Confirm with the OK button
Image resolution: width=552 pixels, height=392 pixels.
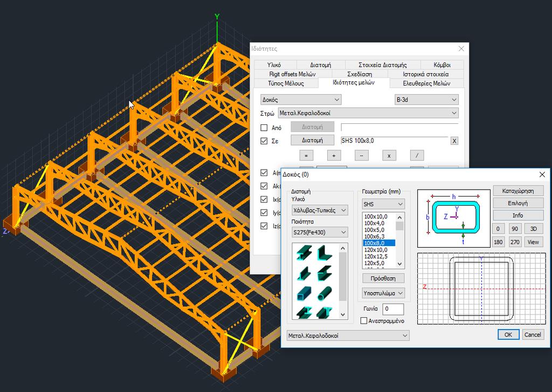point(508,335)
